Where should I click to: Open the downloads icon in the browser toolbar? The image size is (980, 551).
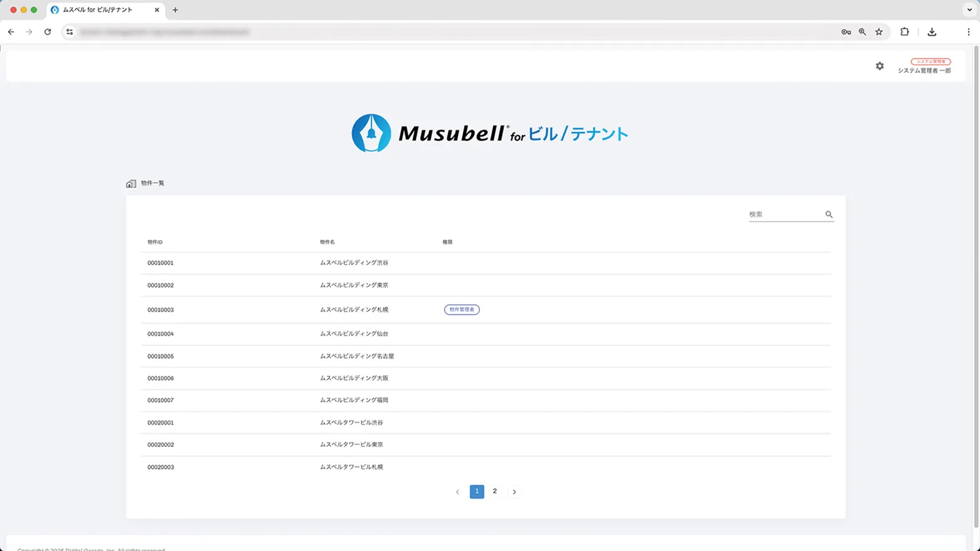tap(932, 31)
